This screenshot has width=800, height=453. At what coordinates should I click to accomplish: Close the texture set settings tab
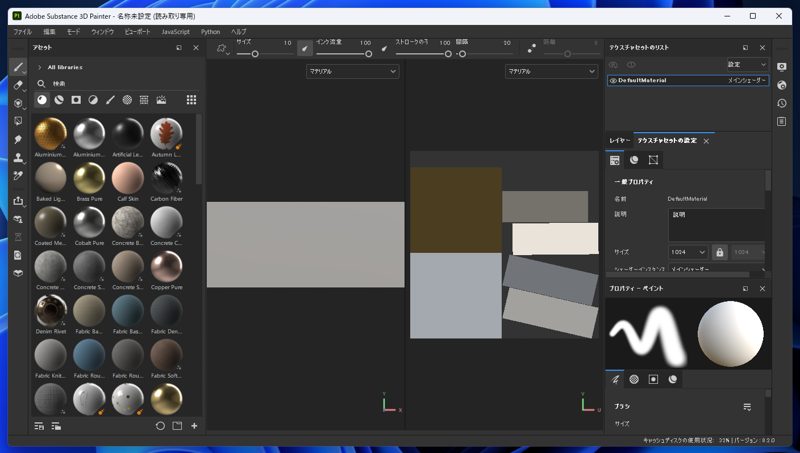pyautogui.click(x=706, y=141)
